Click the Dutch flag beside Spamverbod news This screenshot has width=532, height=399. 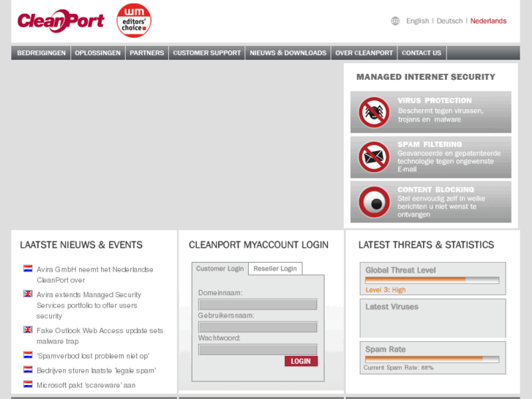[28, 355]
